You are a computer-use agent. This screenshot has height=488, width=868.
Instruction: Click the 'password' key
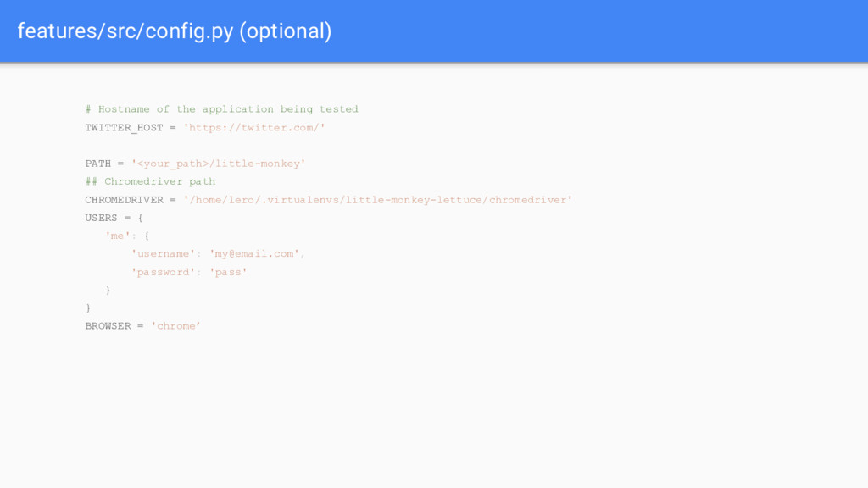click(x=163, y=272)
